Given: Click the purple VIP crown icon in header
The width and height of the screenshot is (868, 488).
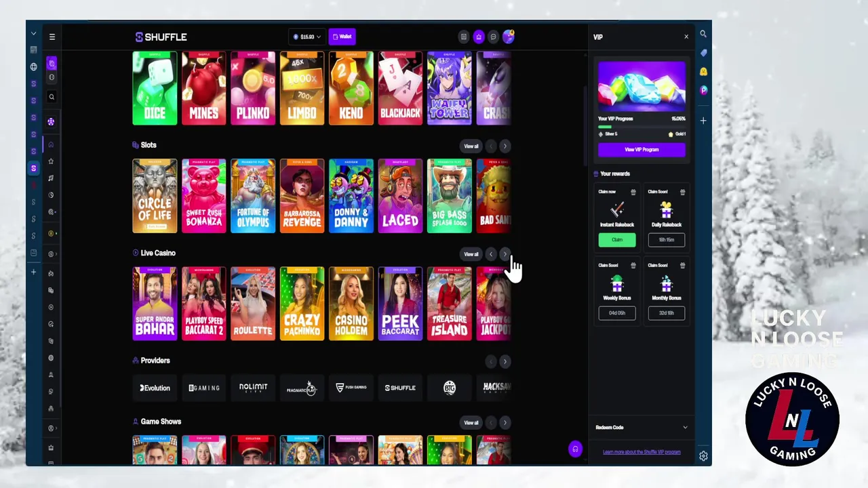Looking at the screenshot, I should [x=479, y=37].
